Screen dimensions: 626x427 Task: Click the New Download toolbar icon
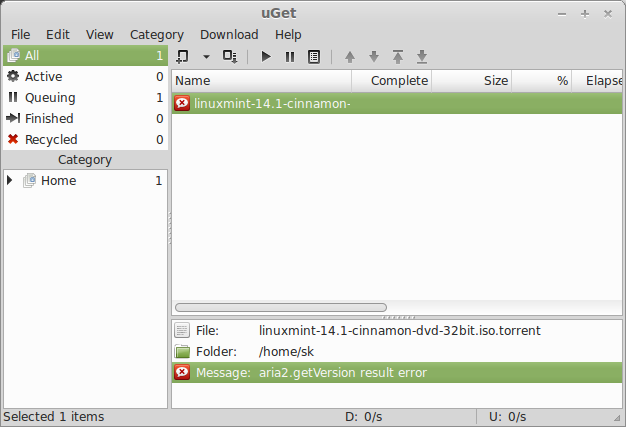182,57
